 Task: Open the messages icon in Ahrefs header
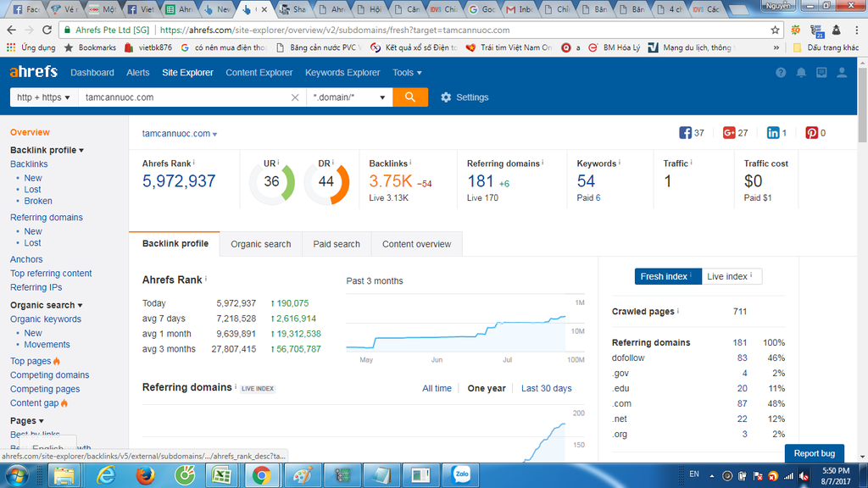pos(821,73)
